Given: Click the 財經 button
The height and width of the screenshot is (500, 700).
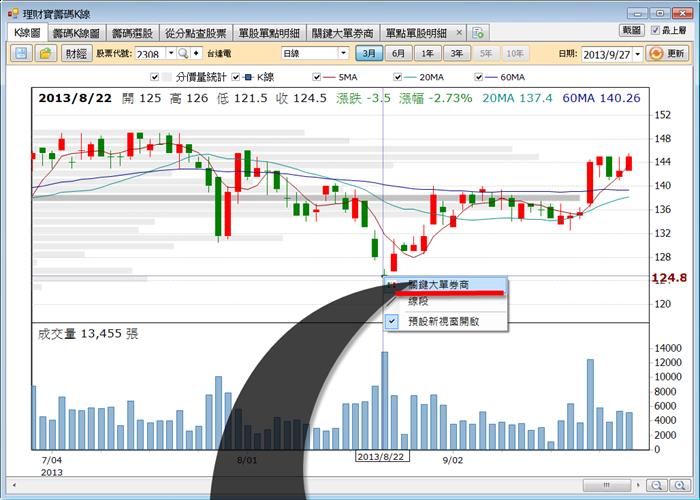Looking at the screenshot, I should coord(76,54).
